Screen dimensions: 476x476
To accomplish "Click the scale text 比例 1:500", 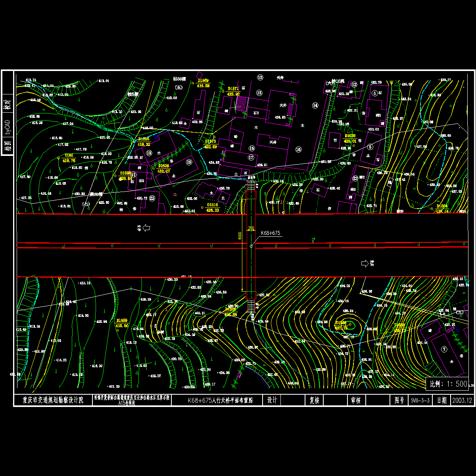I will click(x=447, y=384).
